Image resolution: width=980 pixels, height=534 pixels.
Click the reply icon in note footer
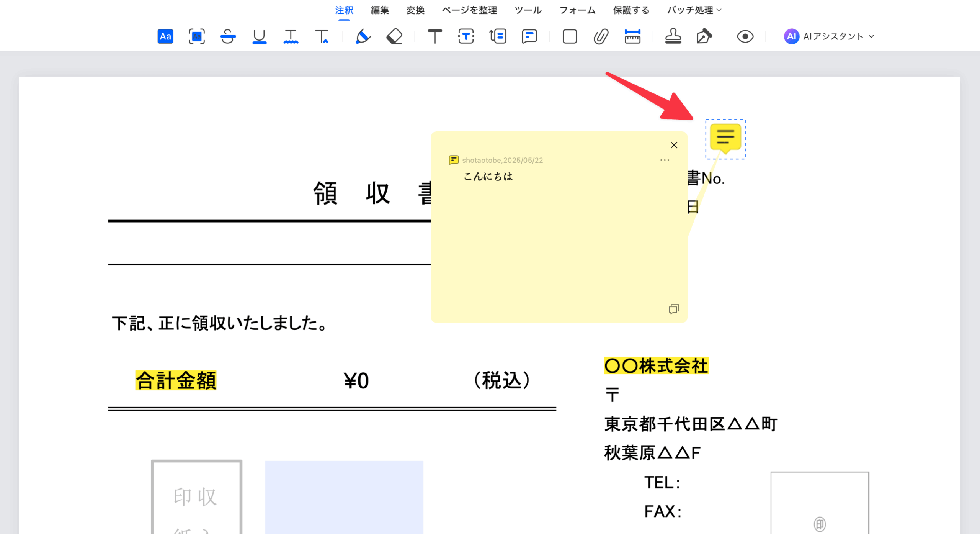click(674, 309)
